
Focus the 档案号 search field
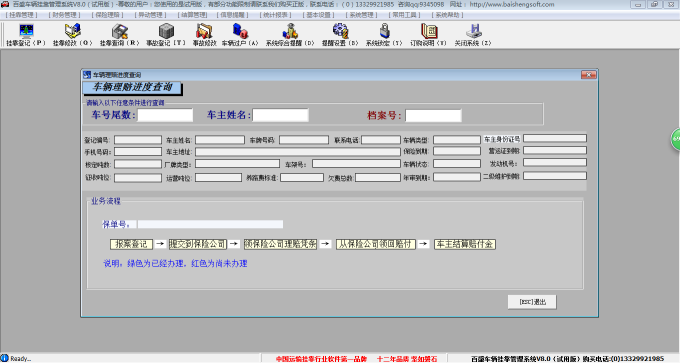click(x=433, y=115)
